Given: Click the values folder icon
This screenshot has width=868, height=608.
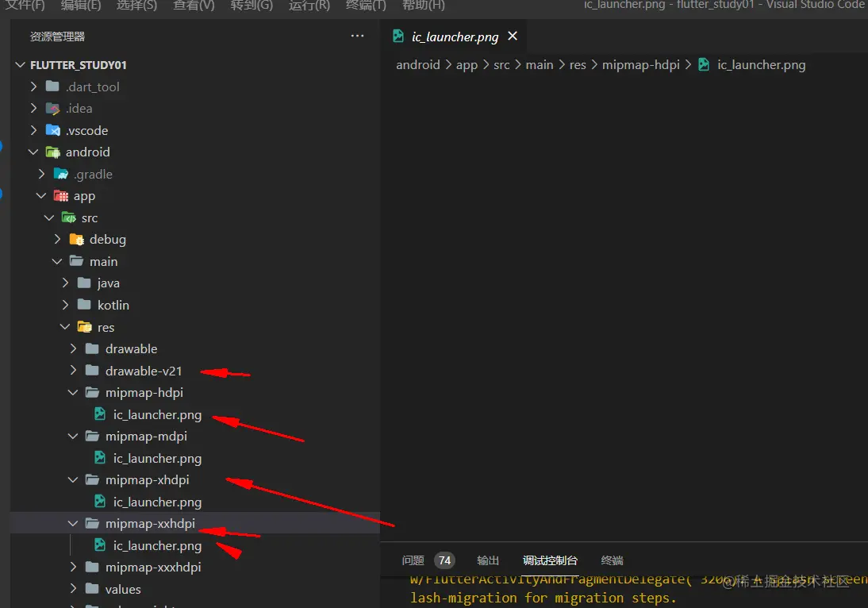Looking at the screenshot, I should [93, 589].
